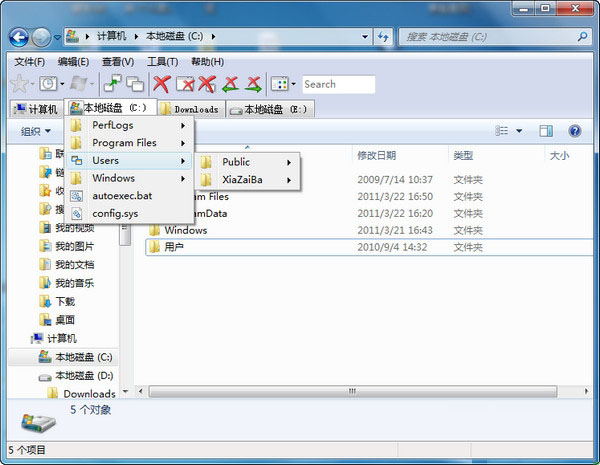This screenshot has width=600, height=465.
Task: Open the 工具(T) menu
Action: pyautogui.click(x=162, y=62)
